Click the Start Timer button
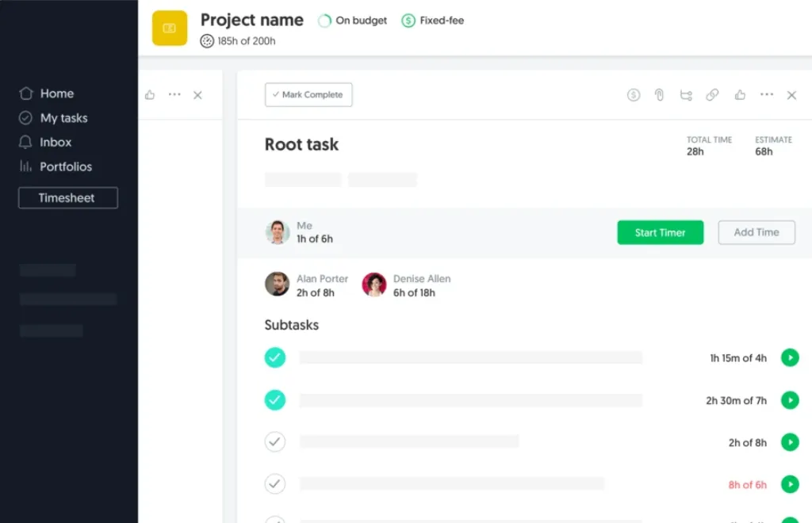812x523 pixels. pyautogui.click(x=660, y=232)
